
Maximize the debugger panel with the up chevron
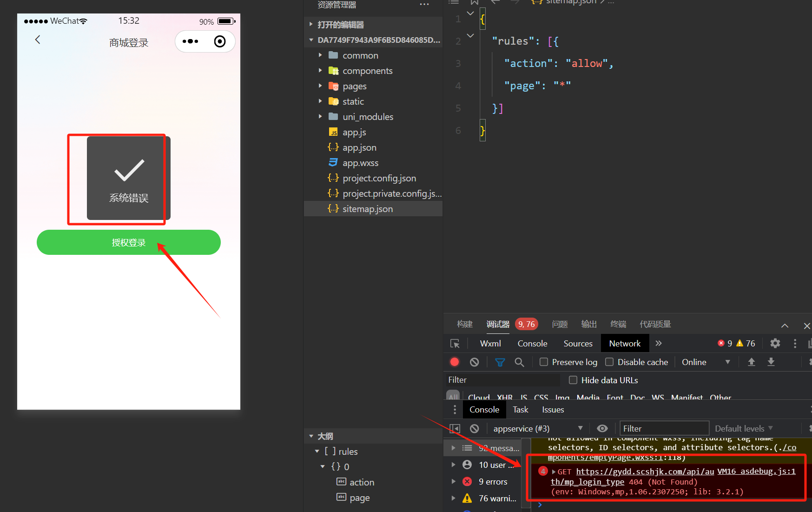[785, 326]
